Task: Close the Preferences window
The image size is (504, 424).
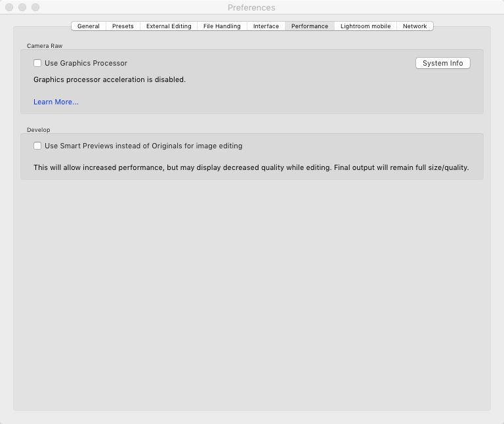Action: (x=9, y=7)
